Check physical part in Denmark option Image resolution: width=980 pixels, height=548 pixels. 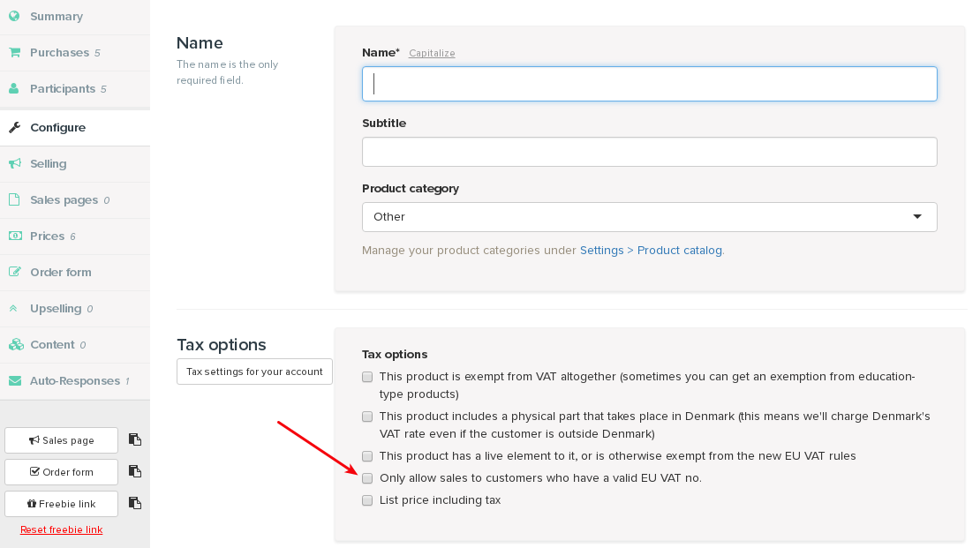tap(367, 417)
